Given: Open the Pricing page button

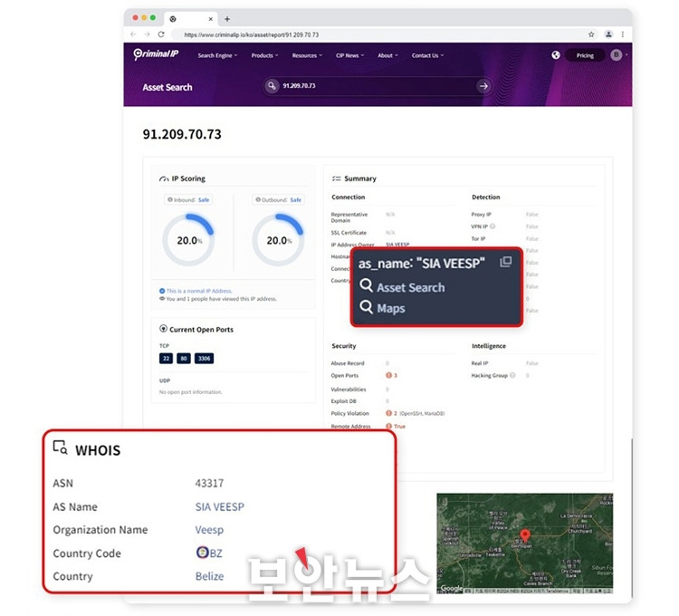Looking at the screenshot, I should (585, 55).
